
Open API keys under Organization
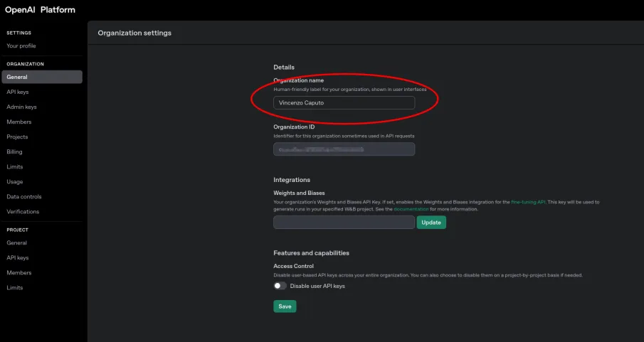point(18,92)
